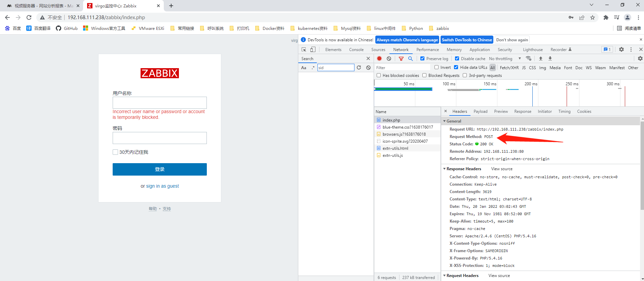Viewport: 644px width, 281px height.
Task: Click sign in as guest link
Action: (x=162, y=186)
